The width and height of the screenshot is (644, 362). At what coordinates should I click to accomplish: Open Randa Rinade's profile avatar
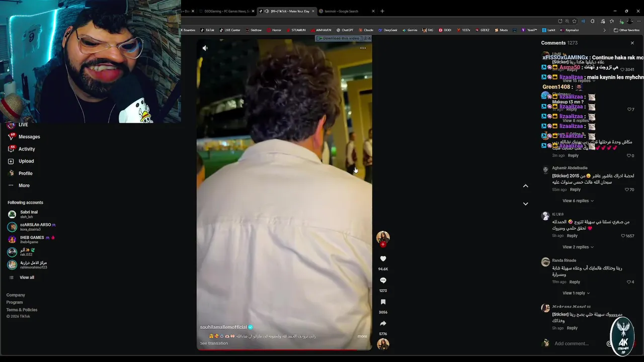545,262
